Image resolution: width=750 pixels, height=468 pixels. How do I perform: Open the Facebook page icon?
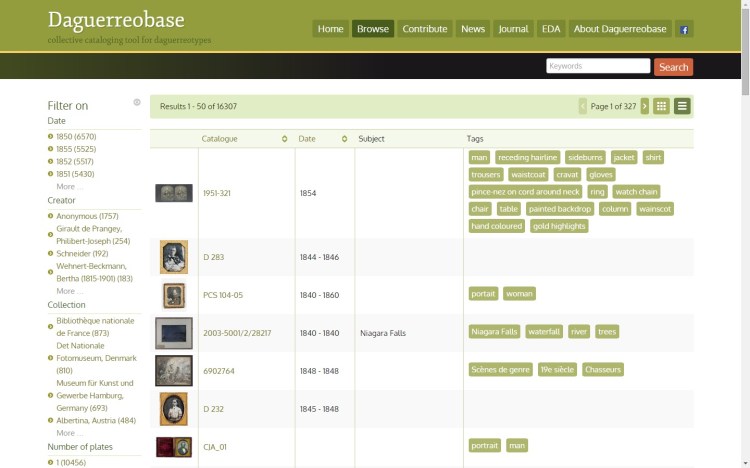[684, 29]
